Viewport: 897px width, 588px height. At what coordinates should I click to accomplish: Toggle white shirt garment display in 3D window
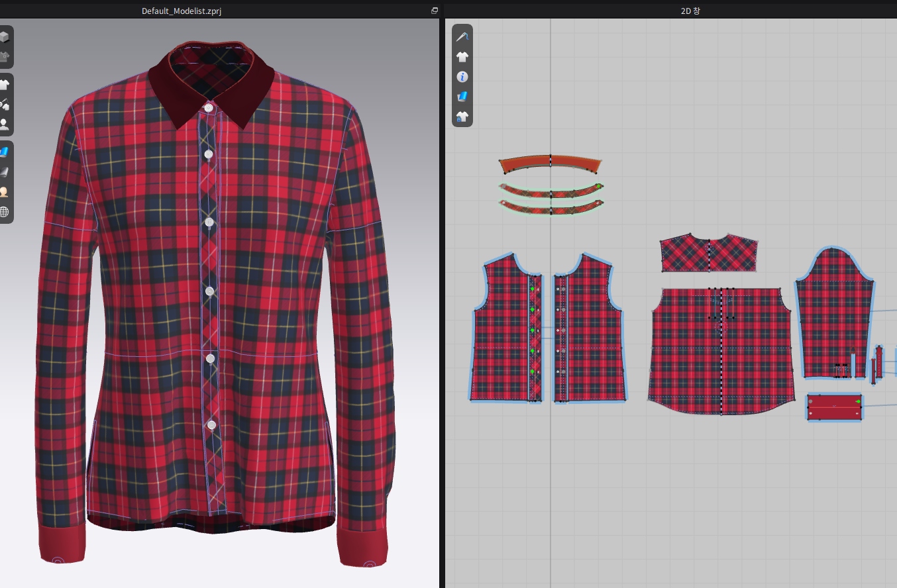pos(4,84)
